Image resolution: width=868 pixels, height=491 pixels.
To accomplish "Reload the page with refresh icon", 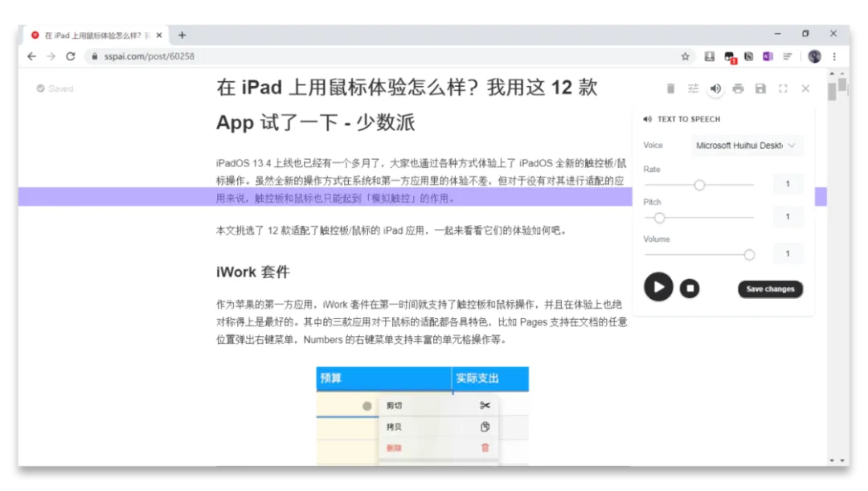I will pyautogui.click(x=70, y=56).
